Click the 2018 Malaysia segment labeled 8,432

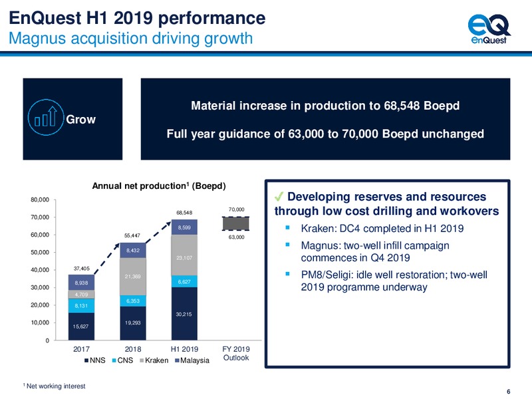pyautogui.click(x=133, y=251)
